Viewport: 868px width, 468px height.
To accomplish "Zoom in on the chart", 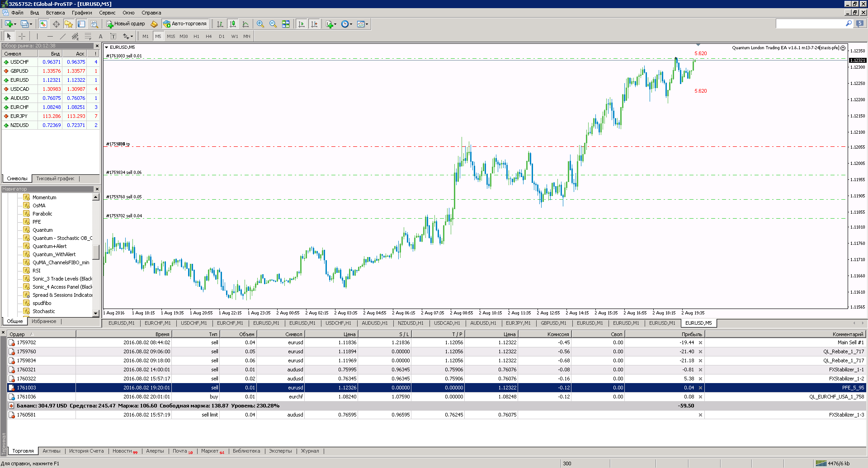I will pos(260,24).
